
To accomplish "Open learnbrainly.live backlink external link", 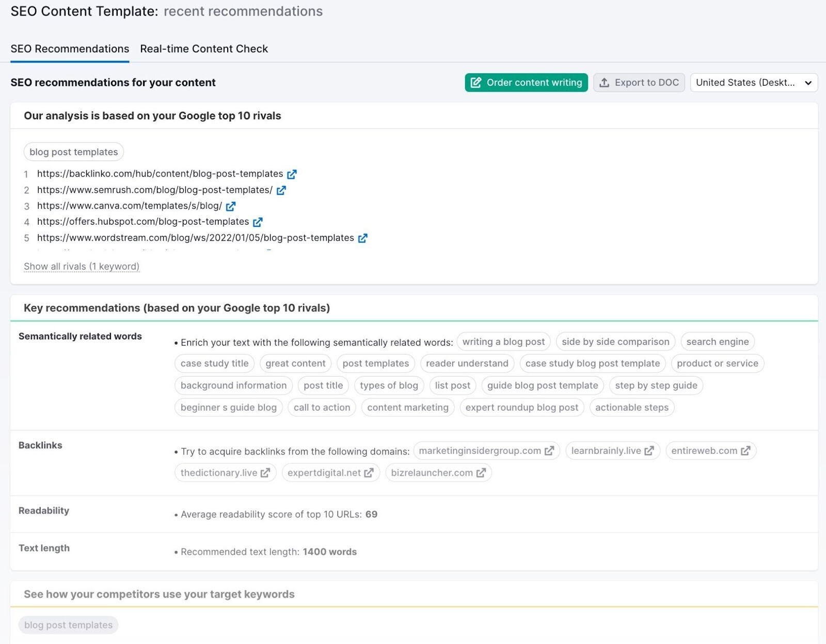I will (x=649, y=450).
